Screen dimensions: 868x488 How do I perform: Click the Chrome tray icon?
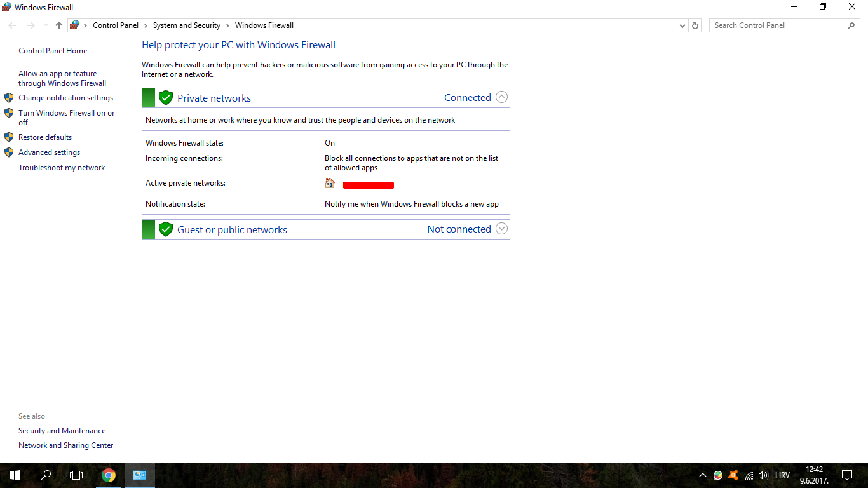point(718,475)
